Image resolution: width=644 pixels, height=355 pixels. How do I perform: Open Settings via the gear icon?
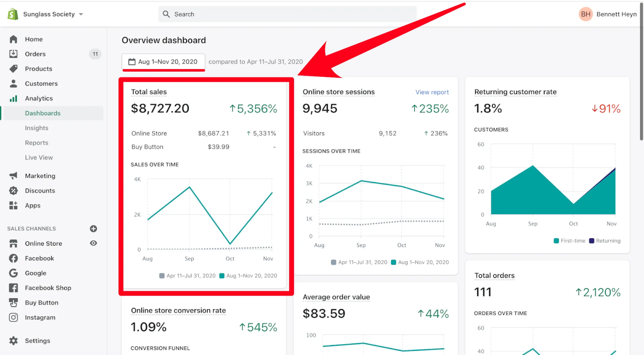[13, 341]
